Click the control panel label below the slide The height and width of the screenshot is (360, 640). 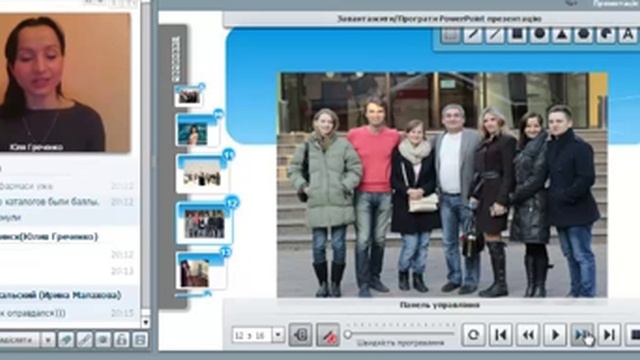pos(439,305)
